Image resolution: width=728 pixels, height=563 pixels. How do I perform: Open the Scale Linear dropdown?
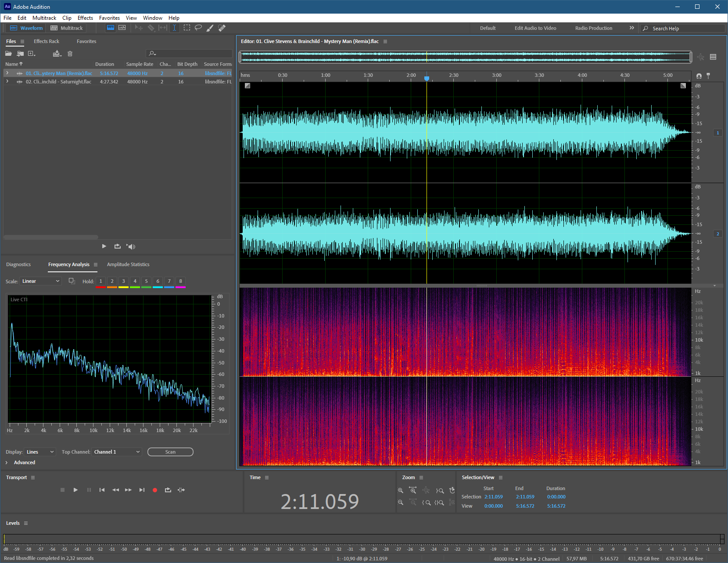[41, 281]
